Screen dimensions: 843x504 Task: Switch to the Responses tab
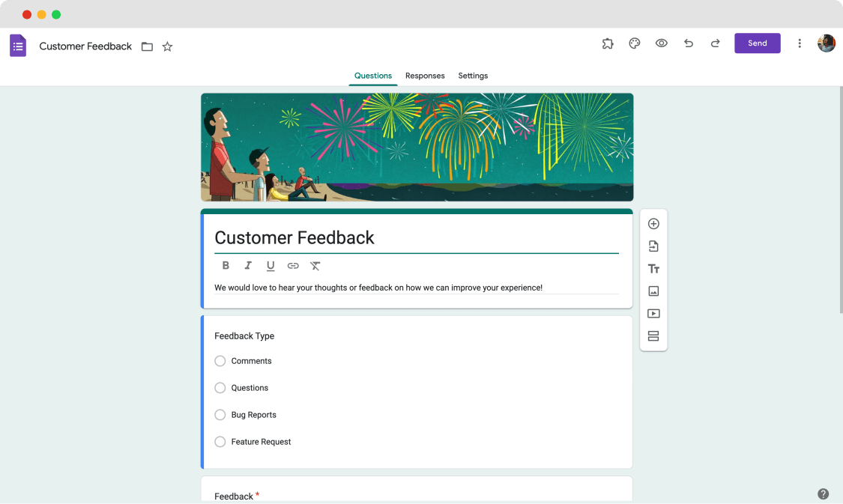coord(425,76)
